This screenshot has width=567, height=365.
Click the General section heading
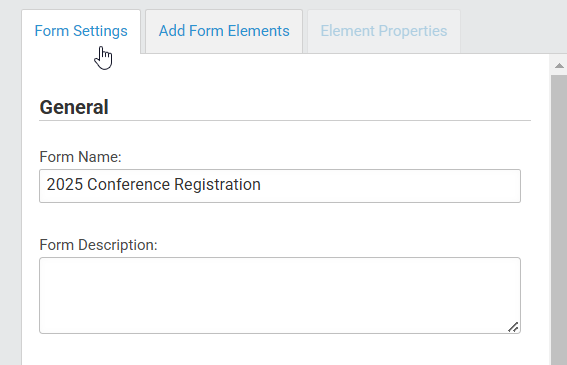[74, 107]
